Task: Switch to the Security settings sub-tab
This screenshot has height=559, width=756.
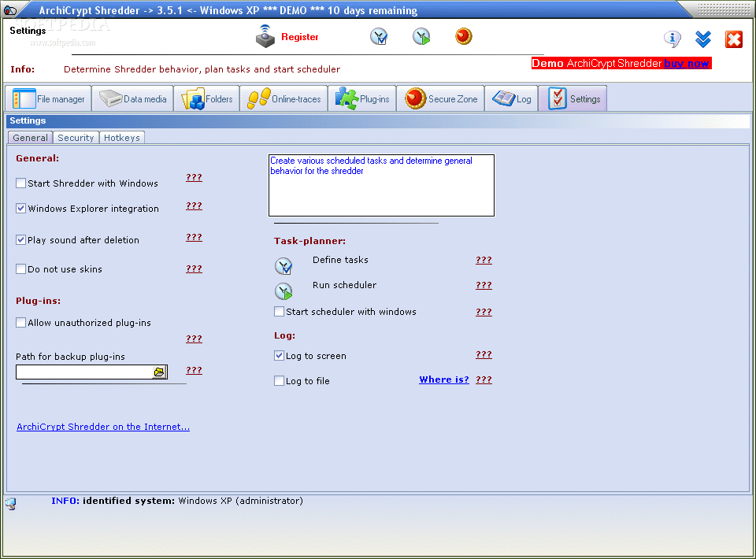Action: pyautogui.click(x=76, y=138)
